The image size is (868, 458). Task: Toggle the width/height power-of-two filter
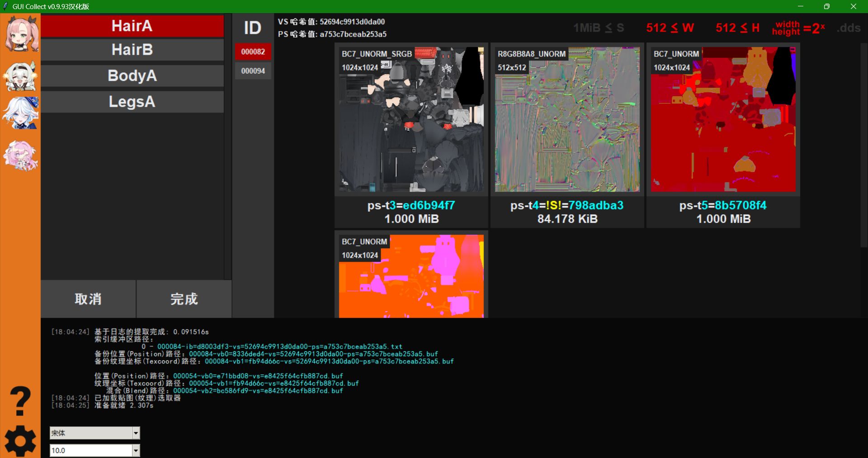(x=798, y=28)
